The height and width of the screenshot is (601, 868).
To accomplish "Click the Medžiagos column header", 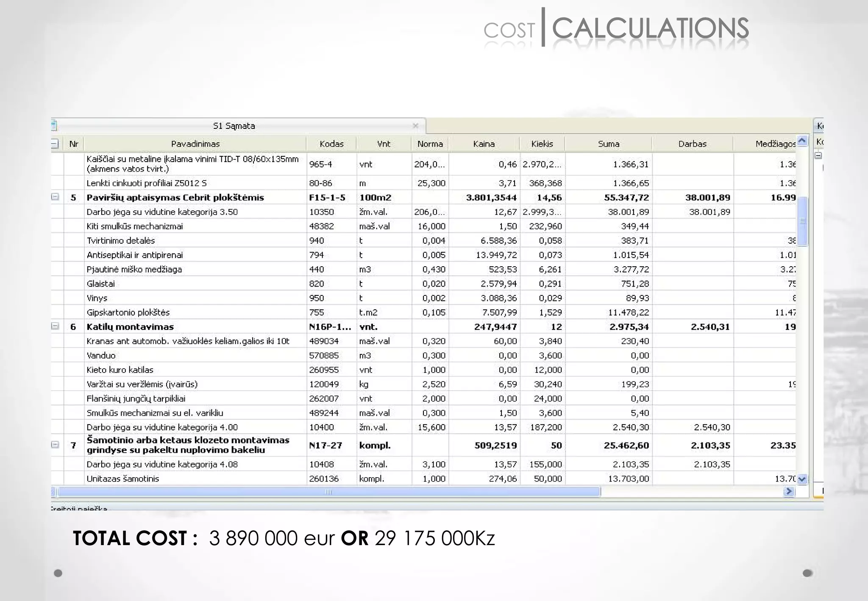I will pos(765,144).
